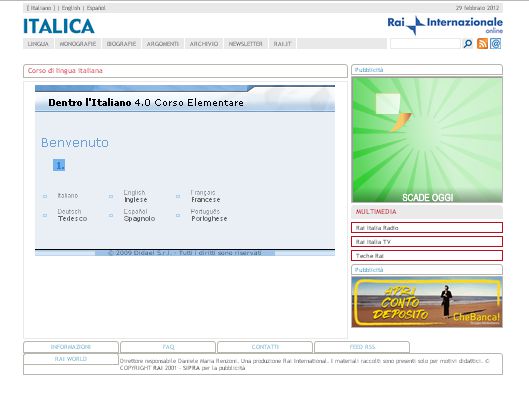Open the Rai Internazionale online logo

point(445,25)
